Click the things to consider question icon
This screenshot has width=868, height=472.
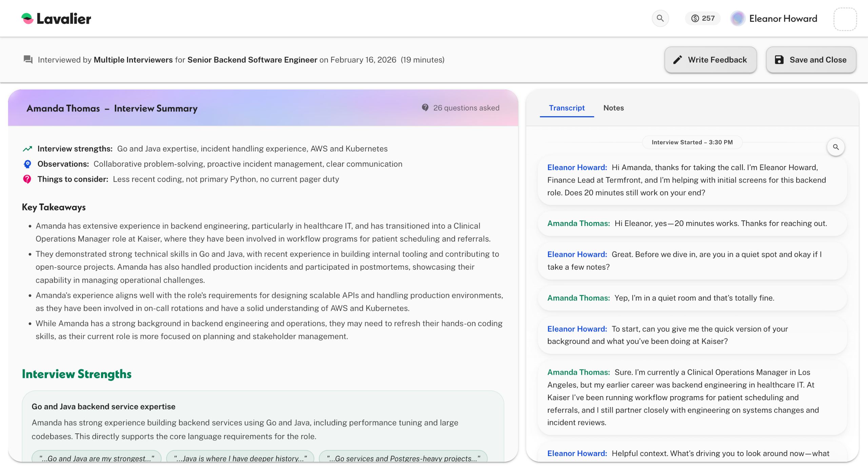click(27, 179)
